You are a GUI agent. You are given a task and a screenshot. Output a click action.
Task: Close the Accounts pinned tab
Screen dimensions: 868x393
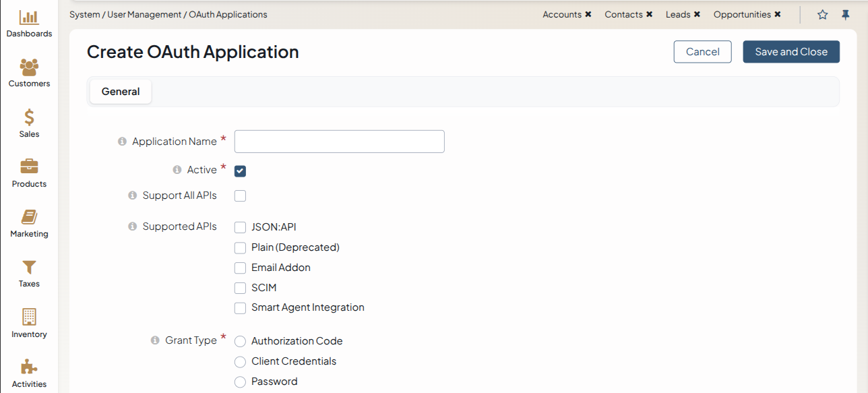tap(588, 14)
